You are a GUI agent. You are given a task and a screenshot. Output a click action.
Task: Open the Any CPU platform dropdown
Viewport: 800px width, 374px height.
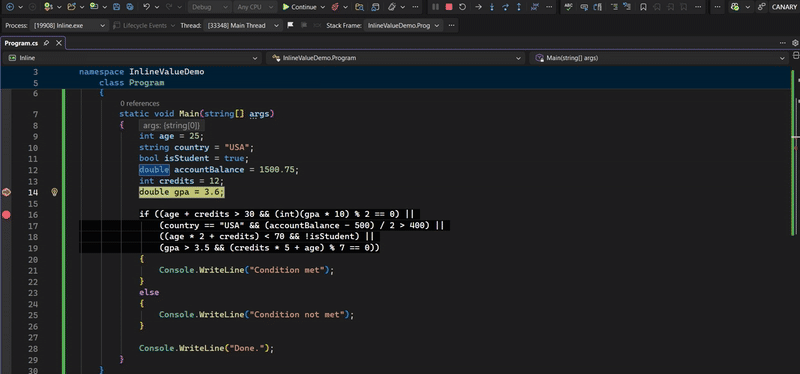pos(255,7)
